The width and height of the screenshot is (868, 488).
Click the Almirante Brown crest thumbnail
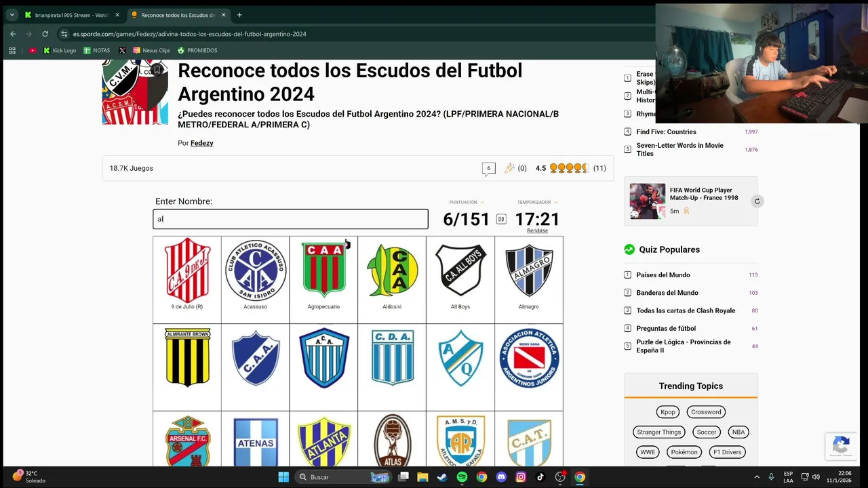pos(187,357)
